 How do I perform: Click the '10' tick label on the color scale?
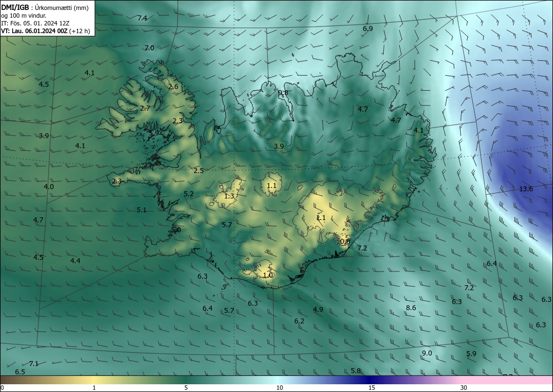[280, 388]
